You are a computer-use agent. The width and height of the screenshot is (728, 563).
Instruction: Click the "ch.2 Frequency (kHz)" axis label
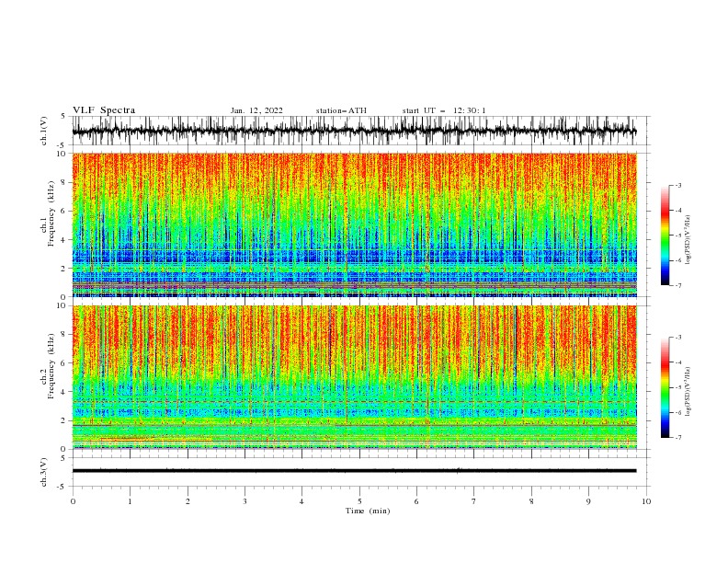47,366
